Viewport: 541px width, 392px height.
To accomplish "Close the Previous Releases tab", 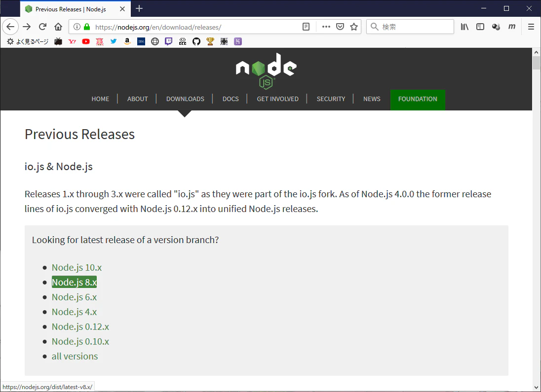I will (122, 9).
